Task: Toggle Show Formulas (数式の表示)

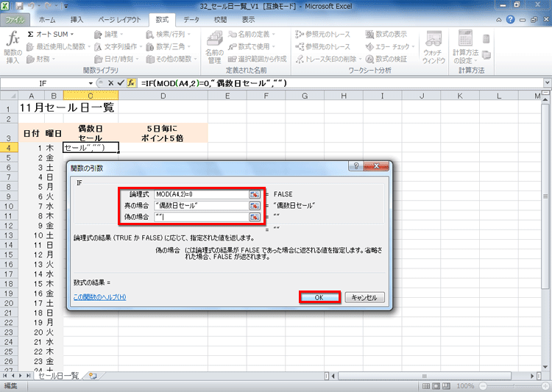Action: (386, 34)
